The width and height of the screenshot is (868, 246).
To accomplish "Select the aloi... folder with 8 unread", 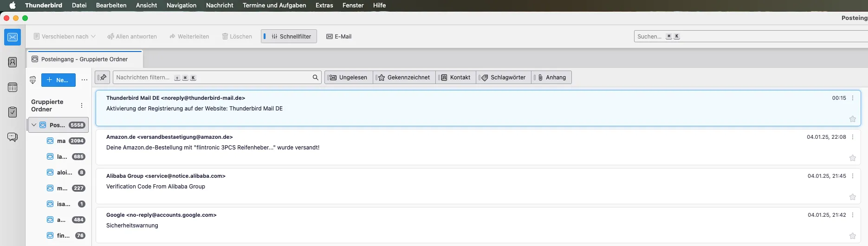I will tap(58, 172).
